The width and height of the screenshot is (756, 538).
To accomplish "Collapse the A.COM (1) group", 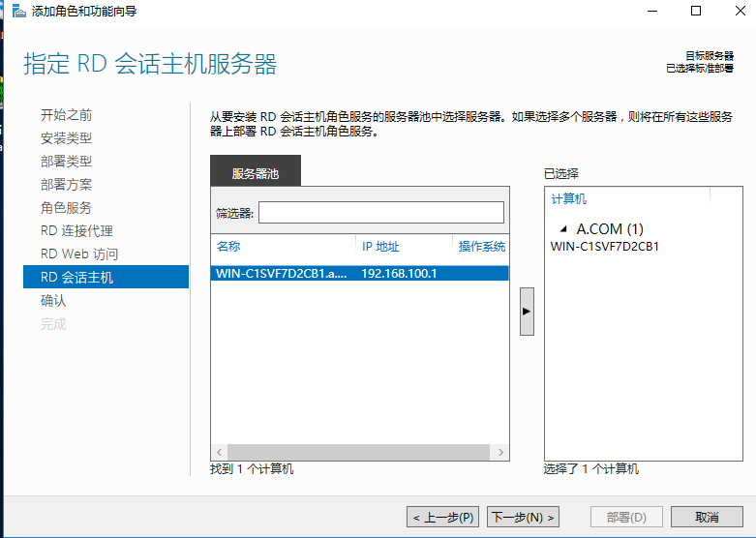I will click(562, 228).
